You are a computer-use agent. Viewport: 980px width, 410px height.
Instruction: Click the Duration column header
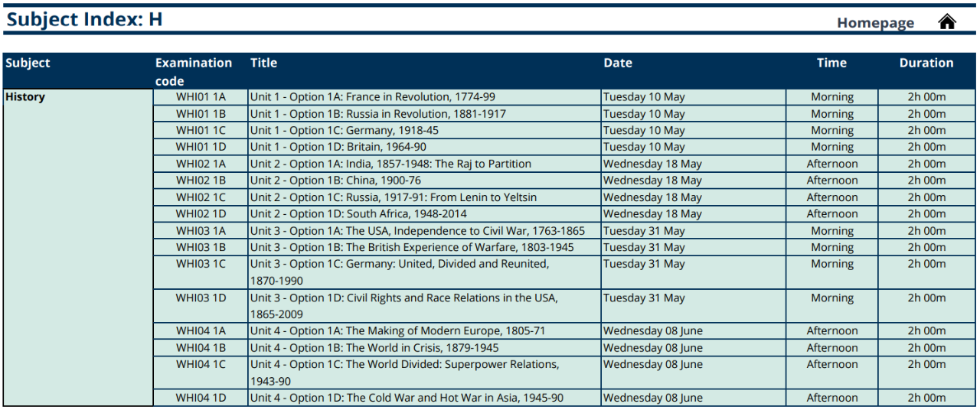(x=926, y=63)
